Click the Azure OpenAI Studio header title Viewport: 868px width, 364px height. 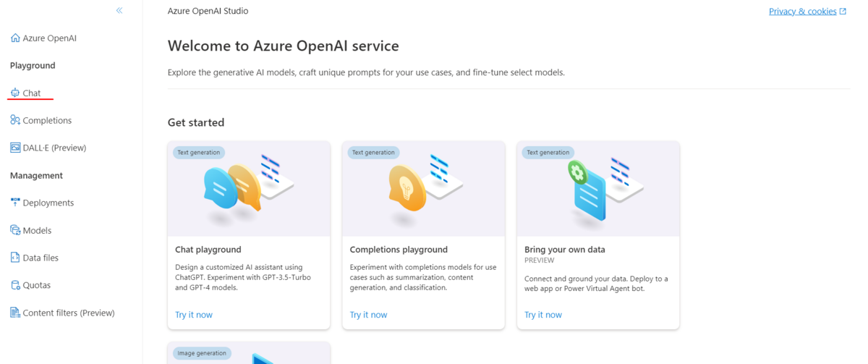[x=208, y=11]
